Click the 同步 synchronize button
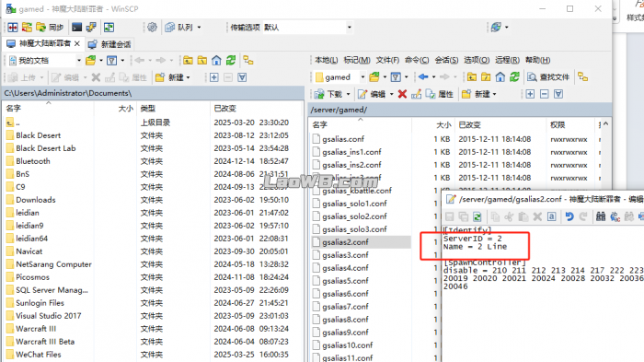The width and height of the screenshot is (644, 362). pyautogui.click(x=50, y=28)
